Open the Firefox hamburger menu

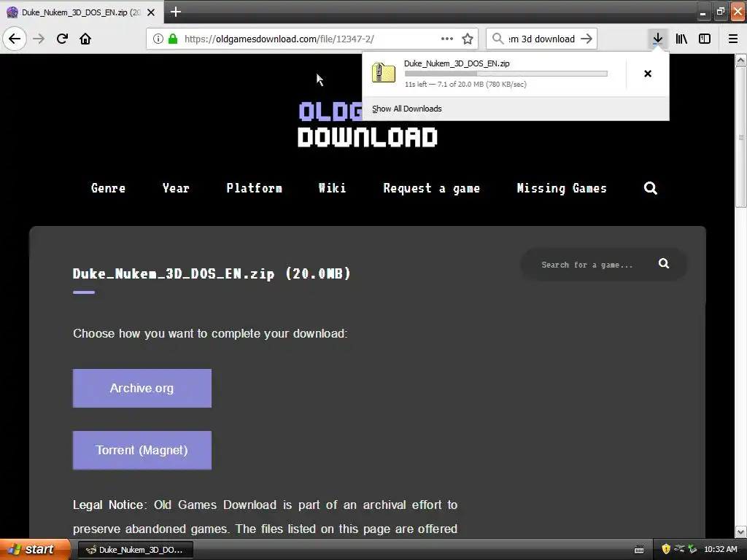733,39
